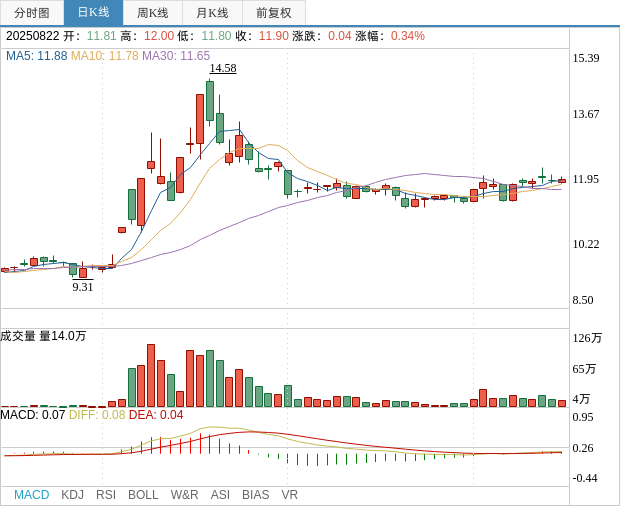Click the 10.22 price axis label
The width and height of the screenshot is (620, 506).
(x=586, y=244)
